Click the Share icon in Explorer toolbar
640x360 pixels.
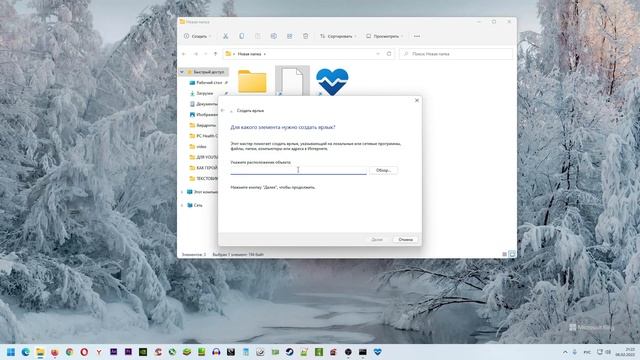tap(289, 36)
